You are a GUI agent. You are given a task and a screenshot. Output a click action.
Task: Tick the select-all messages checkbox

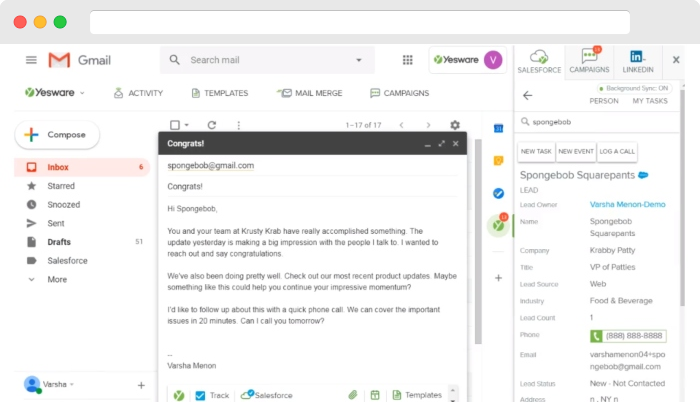click(175, 125)
